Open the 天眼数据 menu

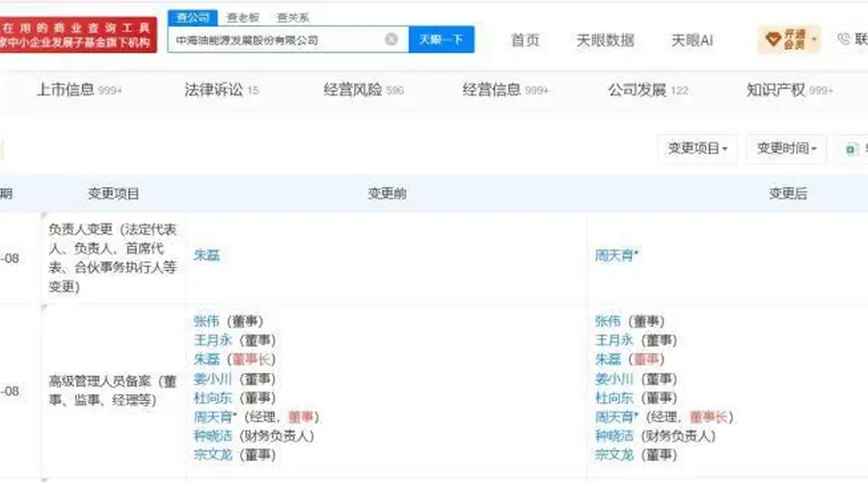pos(605,40)
